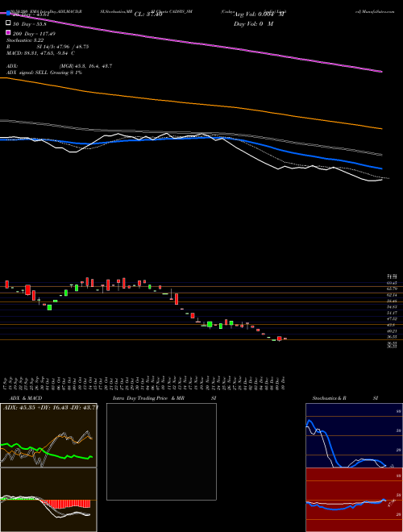Click the 62.14 price axis label
This screenshot has width=403, height=532.
click(393, 295)
